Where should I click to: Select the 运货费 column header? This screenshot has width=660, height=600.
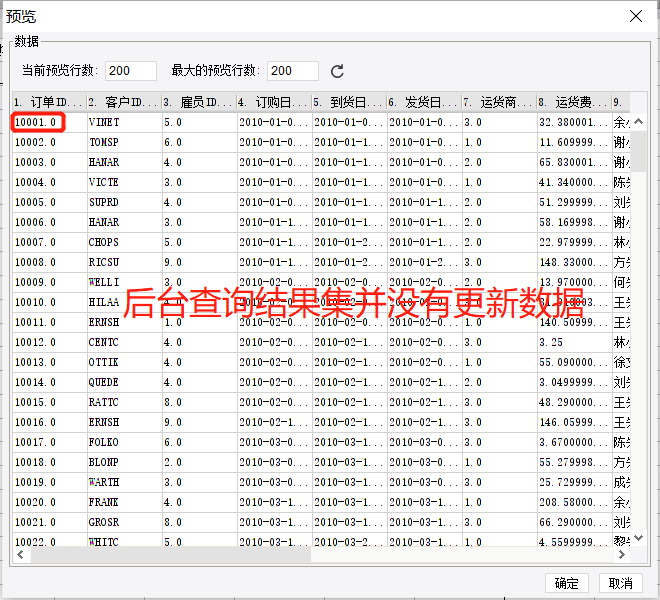(x=574, y=102)
